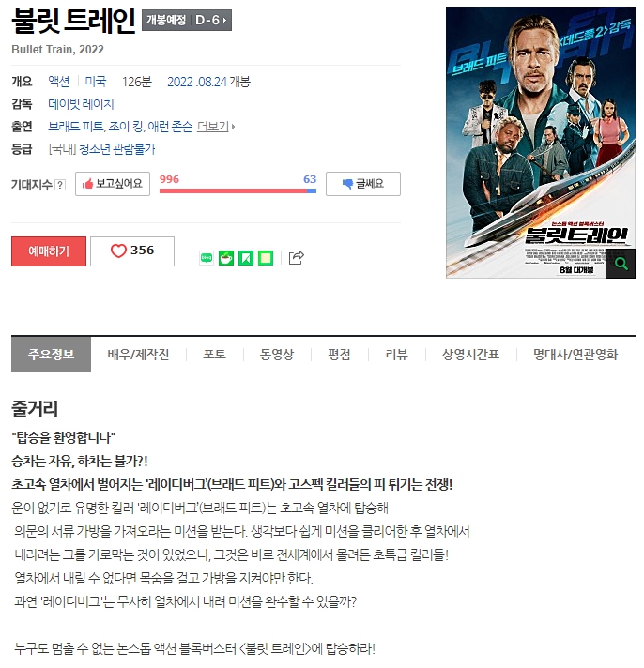Enlarge poster with the magnifier icon
The width and height of the screenshot is (644, 668).
[621, 264]
